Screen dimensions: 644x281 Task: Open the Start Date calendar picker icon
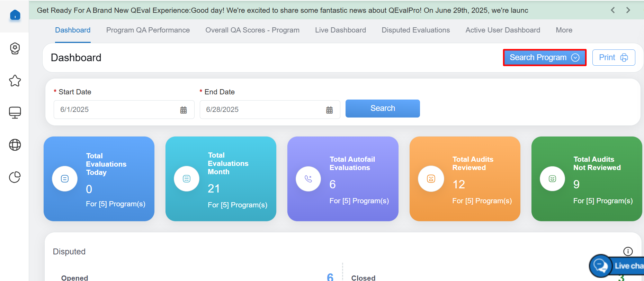coord(184,110)
